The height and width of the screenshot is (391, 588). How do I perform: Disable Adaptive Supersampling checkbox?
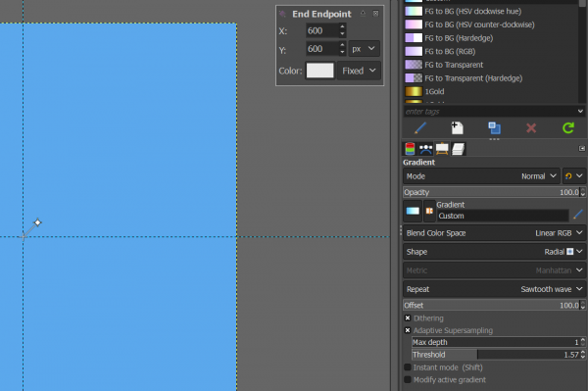[408, 330]
